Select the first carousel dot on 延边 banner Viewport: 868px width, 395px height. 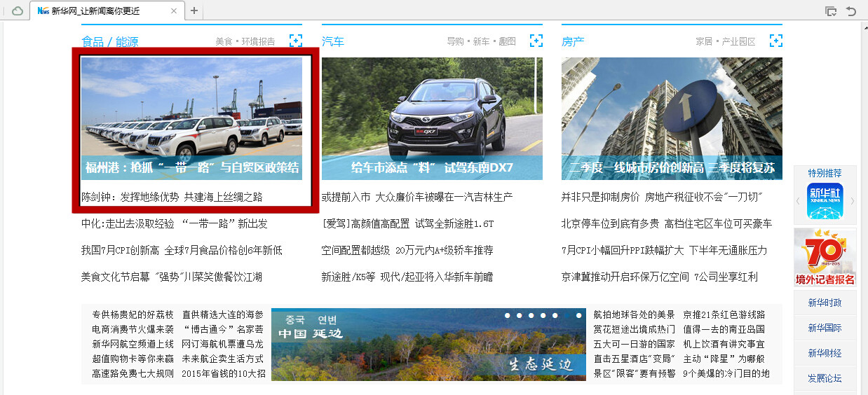(x=509, y=316)
